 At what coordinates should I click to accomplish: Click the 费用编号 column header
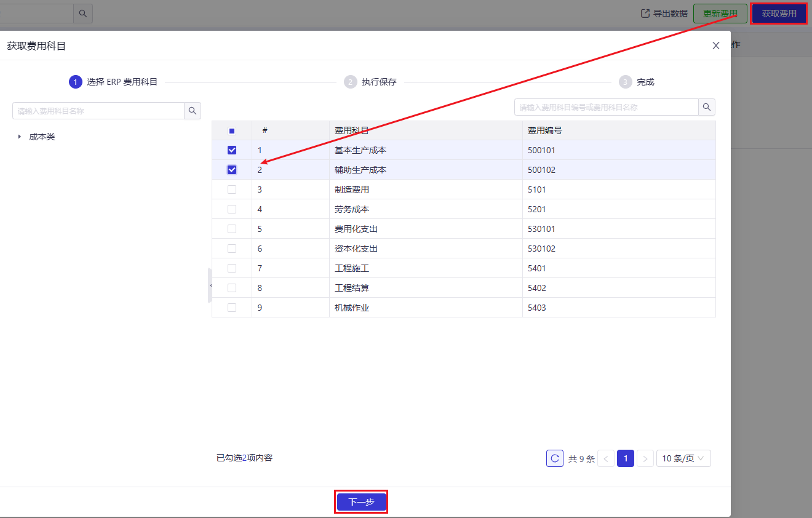click(619, 130)
